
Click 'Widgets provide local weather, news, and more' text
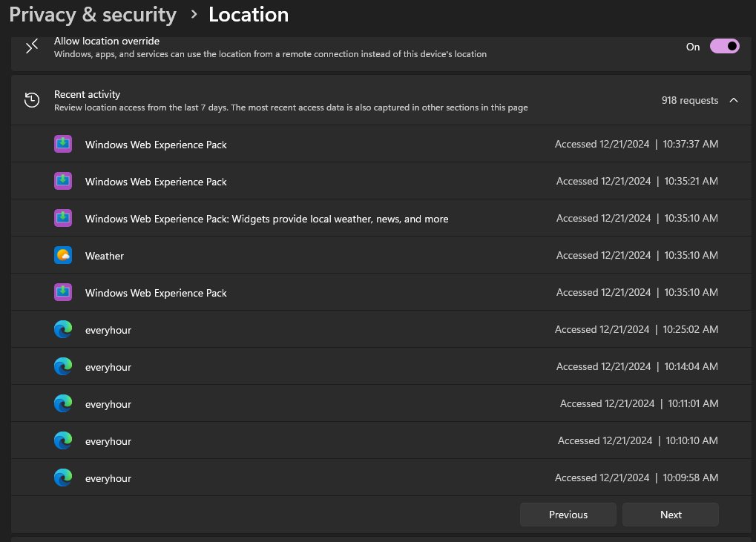[340, 219]
